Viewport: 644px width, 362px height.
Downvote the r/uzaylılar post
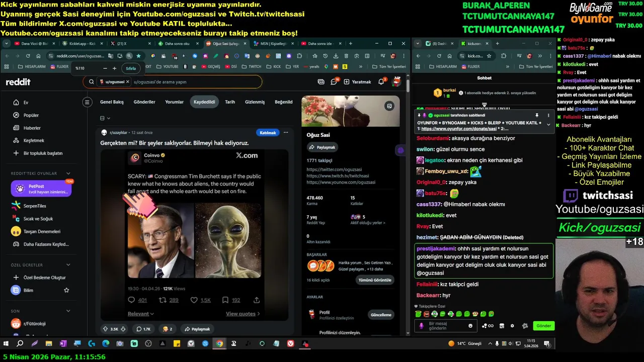pos(123,329)
